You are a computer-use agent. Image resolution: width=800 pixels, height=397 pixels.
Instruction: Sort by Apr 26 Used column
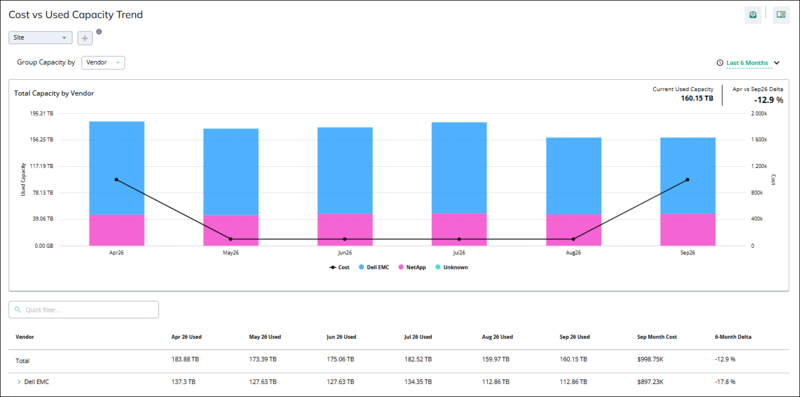pos(186,337)
